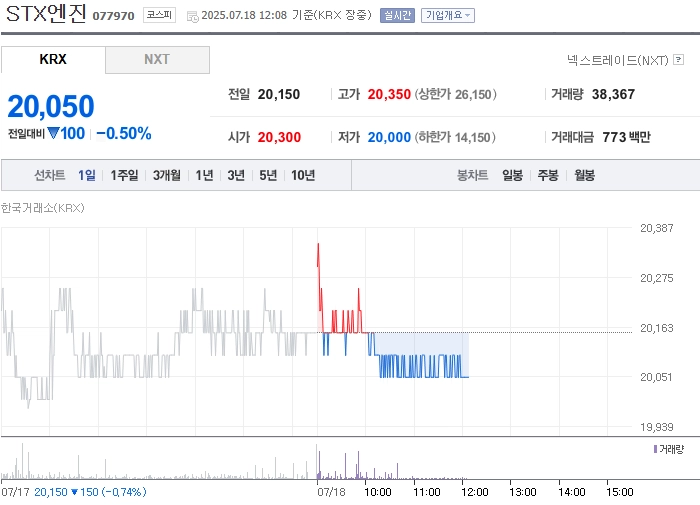This screenshot has width=700, height=505.
Task: Click the 거래량 value 38,367
Action: click(x=613, y=94)
